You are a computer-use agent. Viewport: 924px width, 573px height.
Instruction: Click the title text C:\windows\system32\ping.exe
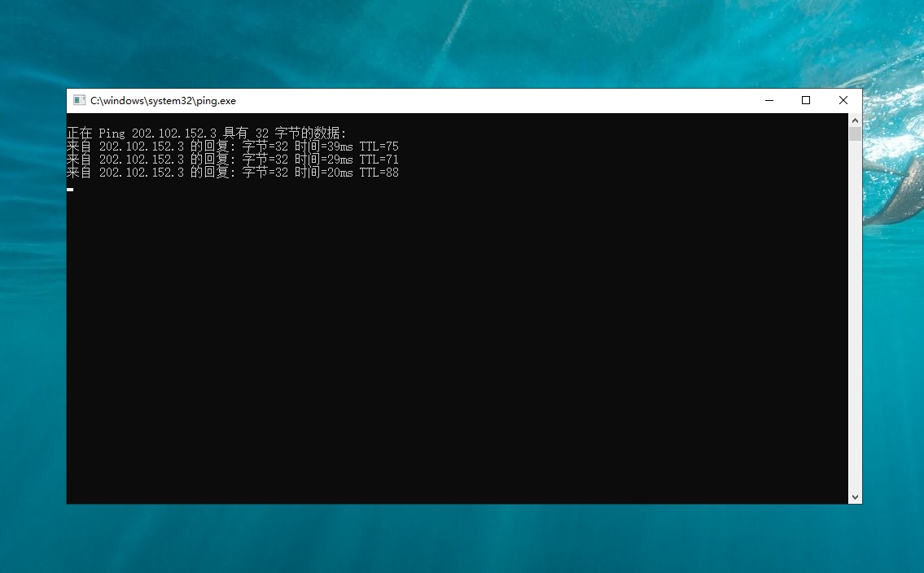pyautogui.click(x=164, y=101)
